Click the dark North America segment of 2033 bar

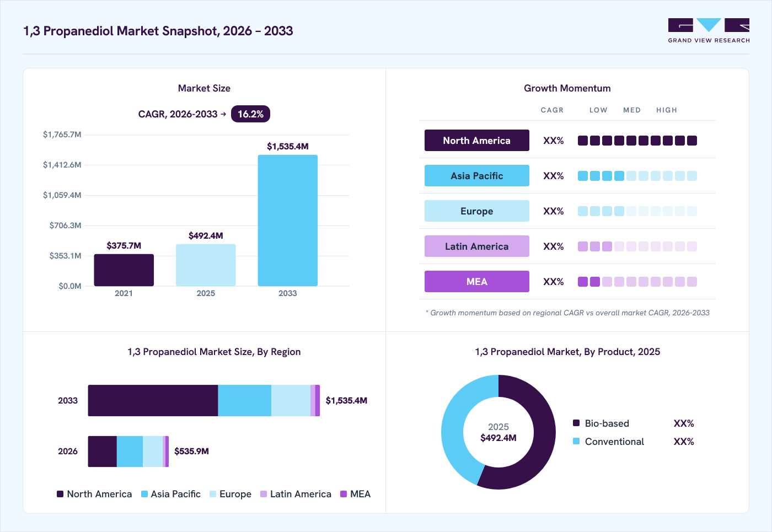pyautogui.click(x=153, y=401)
